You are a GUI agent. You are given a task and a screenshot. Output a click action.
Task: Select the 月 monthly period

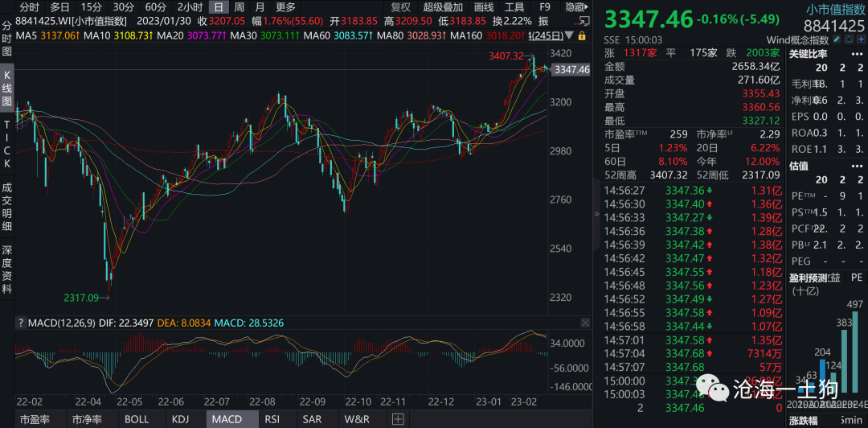point(260,7)
